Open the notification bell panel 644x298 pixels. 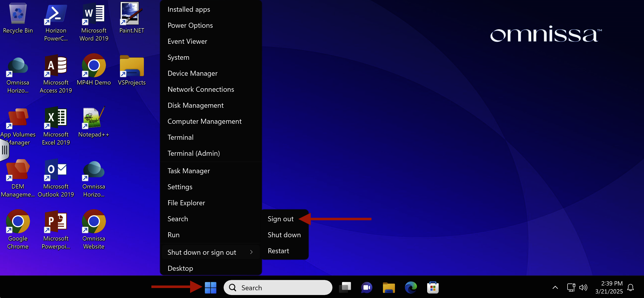click(x=630, y=287)
